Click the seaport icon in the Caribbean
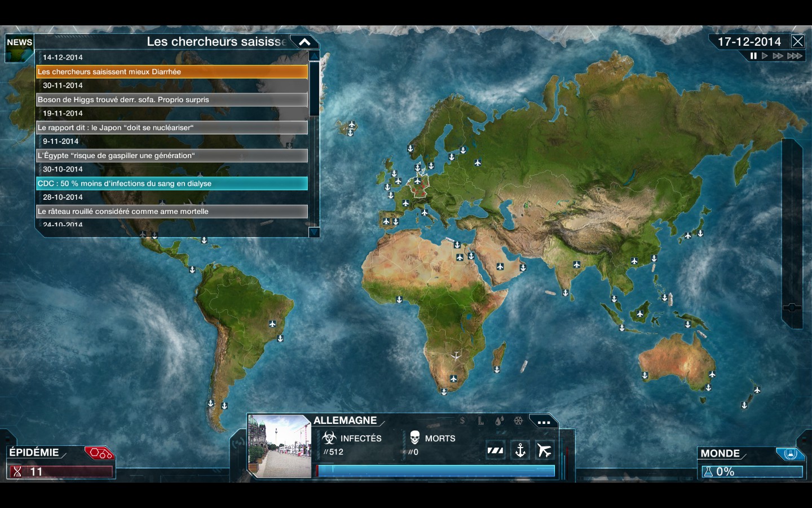The width and height of the screenshot is (812, 508). 204,240
